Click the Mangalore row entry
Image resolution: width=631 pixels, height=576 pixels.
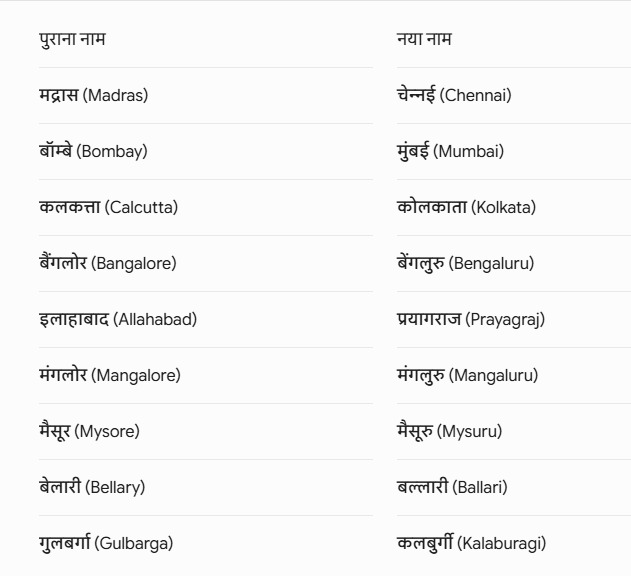[110, 375]
